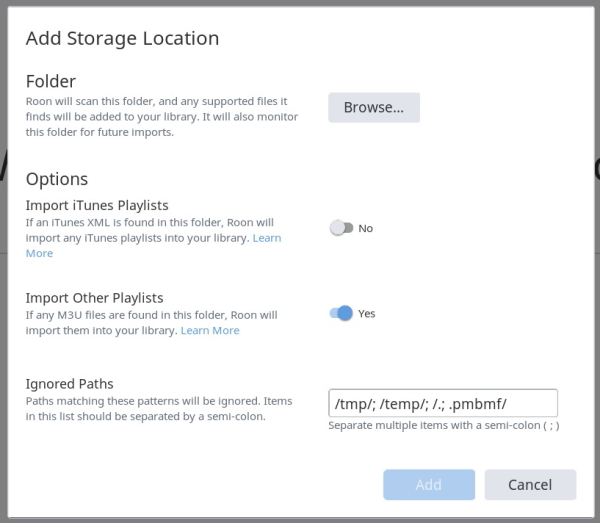Screen dimensions: 600x523
Task: Open Learn More link about M3U files
Action: (x=210, y=330)
